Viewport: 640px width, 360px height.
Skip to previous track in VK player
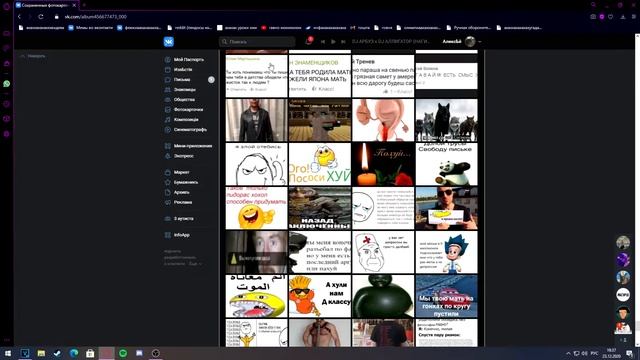322,42
